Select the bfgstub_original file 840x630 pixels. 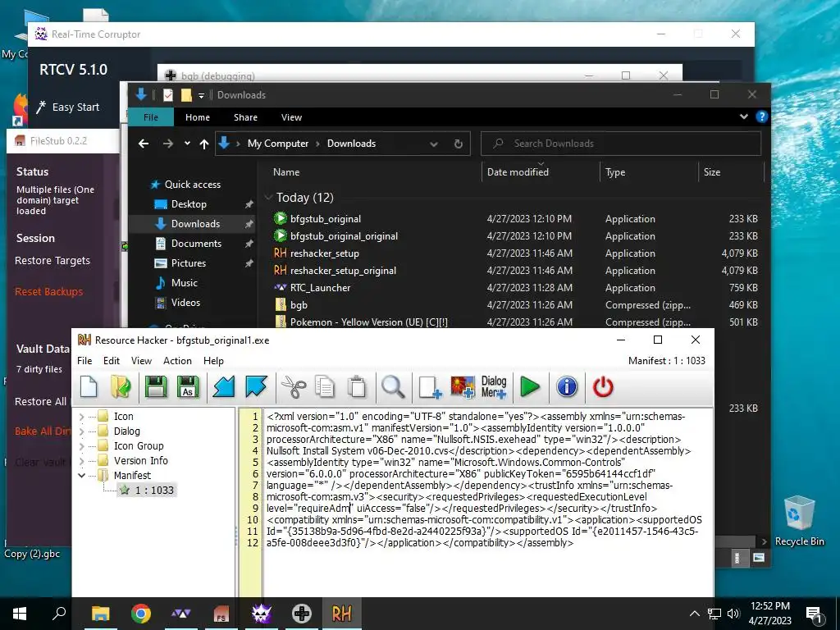tap(326, 218)
